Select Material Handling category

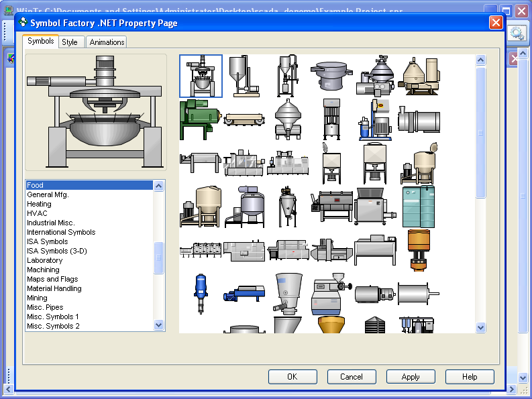pyautogui.click(x=54, y=288)
